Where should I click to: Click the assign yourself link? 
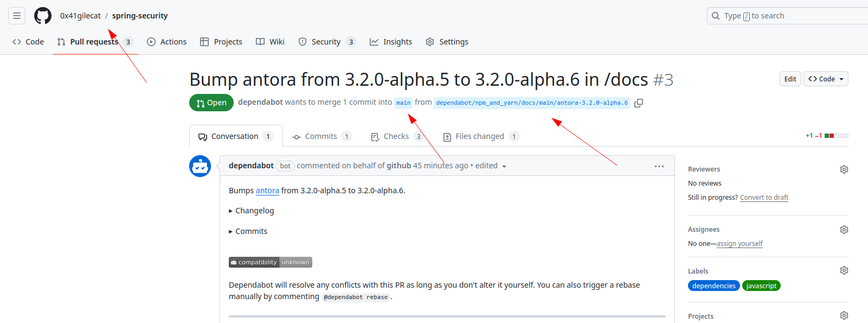point(740,244)
